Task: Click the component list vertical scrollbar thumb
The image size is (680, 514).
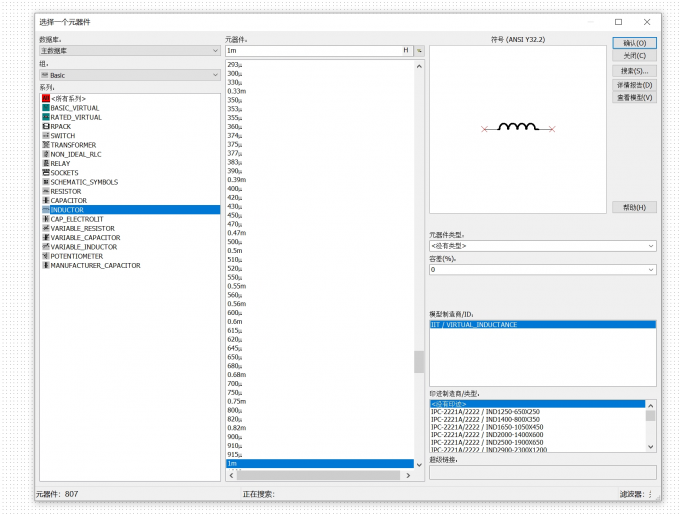Action: 418,362
